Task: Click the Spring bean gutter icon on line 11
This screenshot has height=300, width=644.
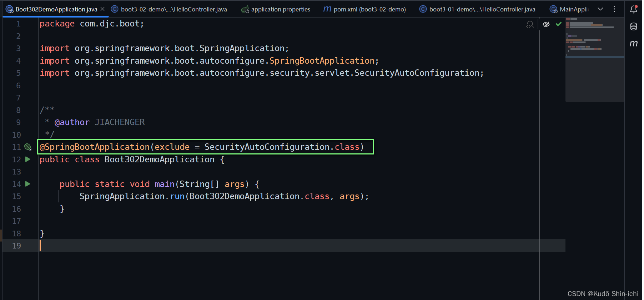Action: pos(28,147)
